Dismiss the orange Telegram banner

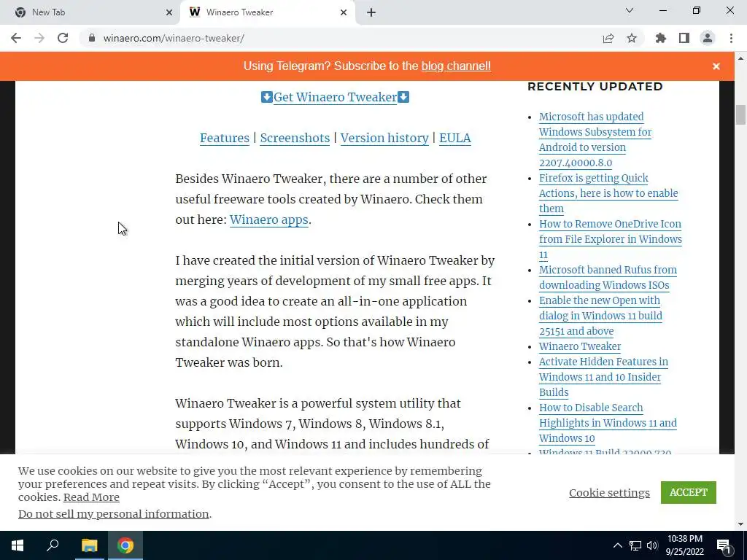(x=716, y=66)
